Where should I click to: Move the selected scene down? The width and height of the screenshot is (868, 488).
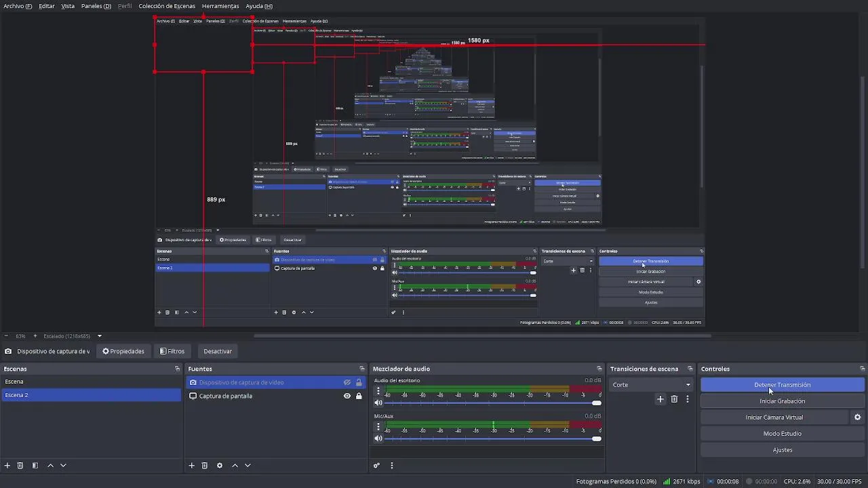(63, 466)
